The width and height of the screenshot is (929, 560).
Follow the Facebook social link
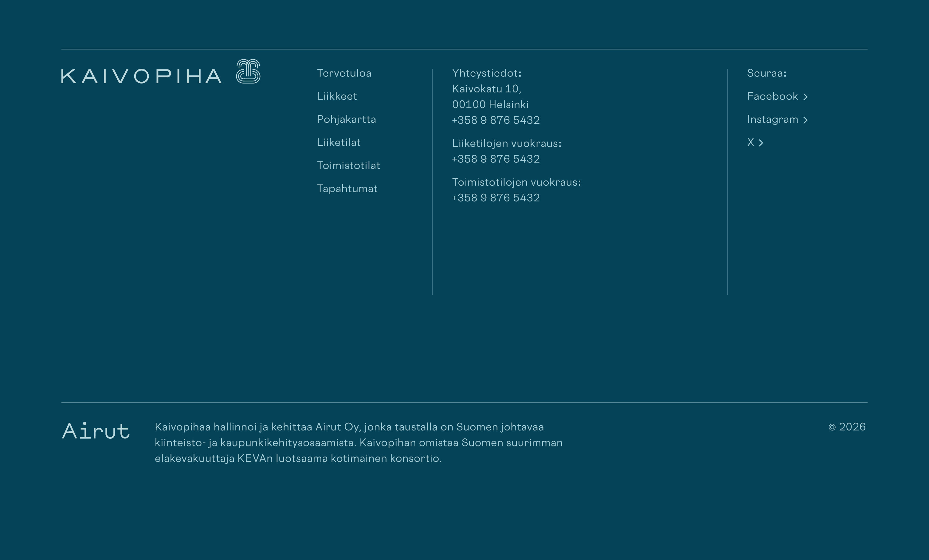[x=772, y=96]
